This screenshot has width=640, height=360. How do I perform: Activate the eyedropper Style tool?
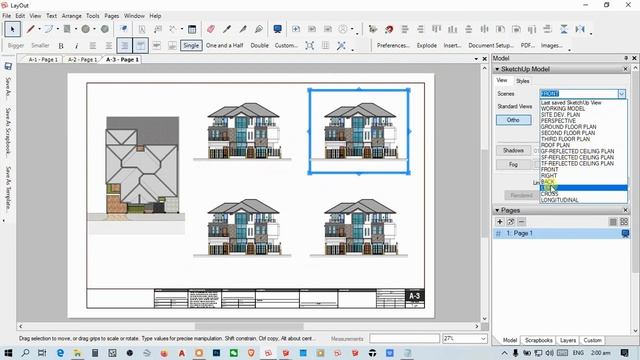[x=227, y=29]
